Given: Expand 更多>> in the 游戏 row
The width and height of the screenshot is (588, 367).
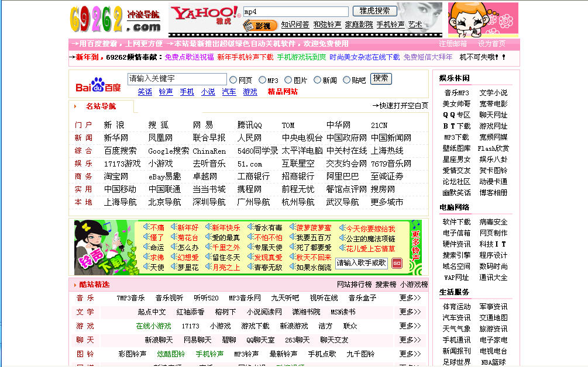Looking at the screenshot, I should pos(410,326).
